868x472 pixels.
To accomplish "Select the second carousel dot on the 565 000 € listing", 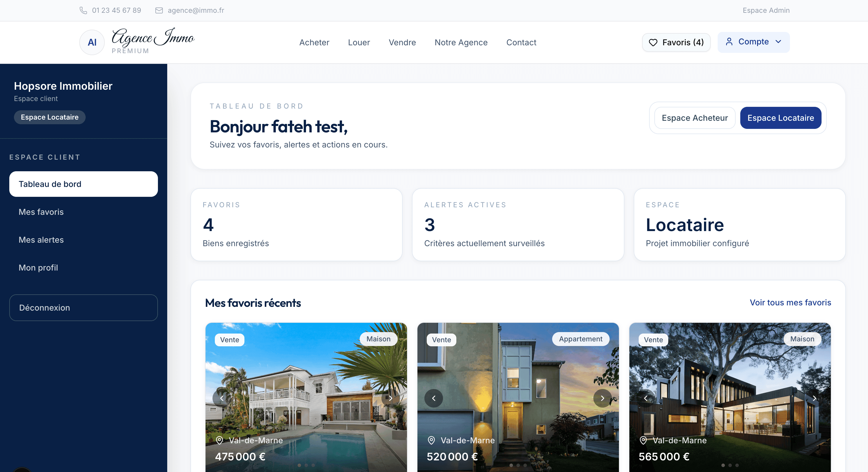I will pos(730,466).
